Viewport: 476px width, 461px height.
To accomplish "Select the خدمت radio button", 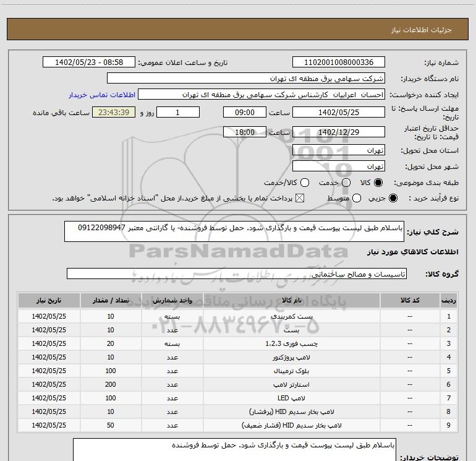I will pyautogui.click(x=346, y=183).
